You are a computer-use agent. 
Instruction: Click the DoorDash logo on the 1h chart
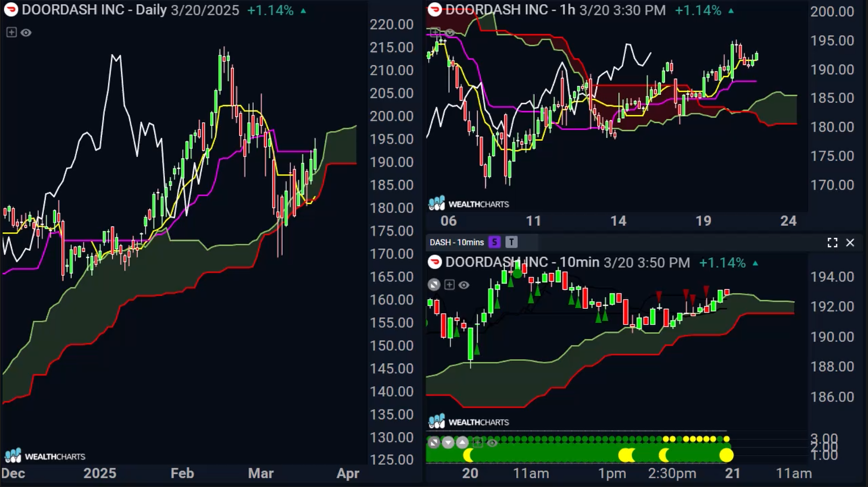coord(435,9)
